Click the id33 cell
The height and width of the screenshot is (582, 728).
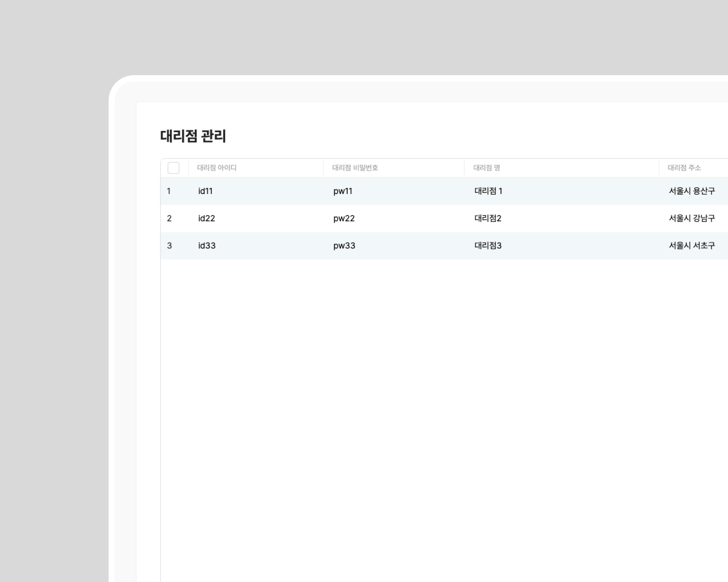207,246
